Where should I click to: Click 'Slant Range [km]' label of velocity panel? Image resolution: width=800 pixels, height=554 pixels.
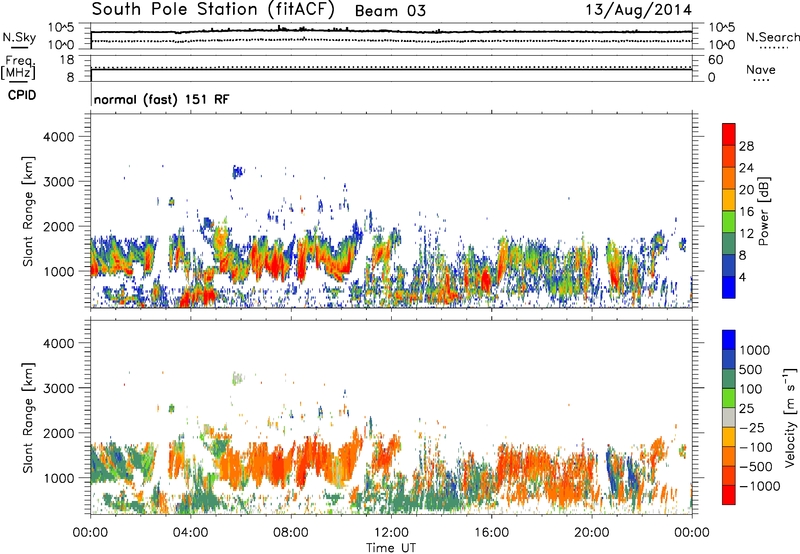28,418
